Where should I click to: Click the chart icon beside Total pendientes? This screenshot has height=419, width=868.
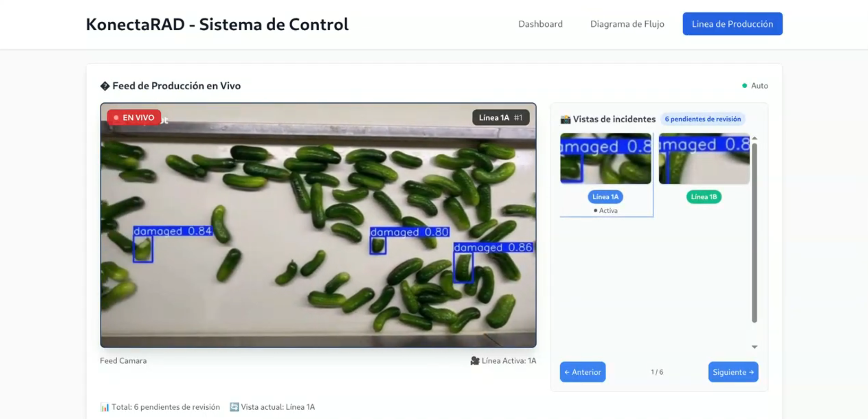105,407
